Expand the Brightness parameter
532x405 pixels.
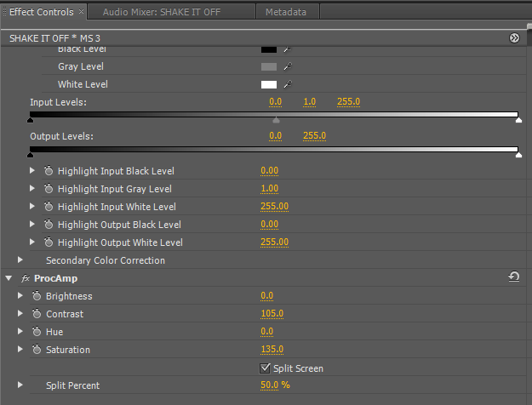click(x=20, y=296)
